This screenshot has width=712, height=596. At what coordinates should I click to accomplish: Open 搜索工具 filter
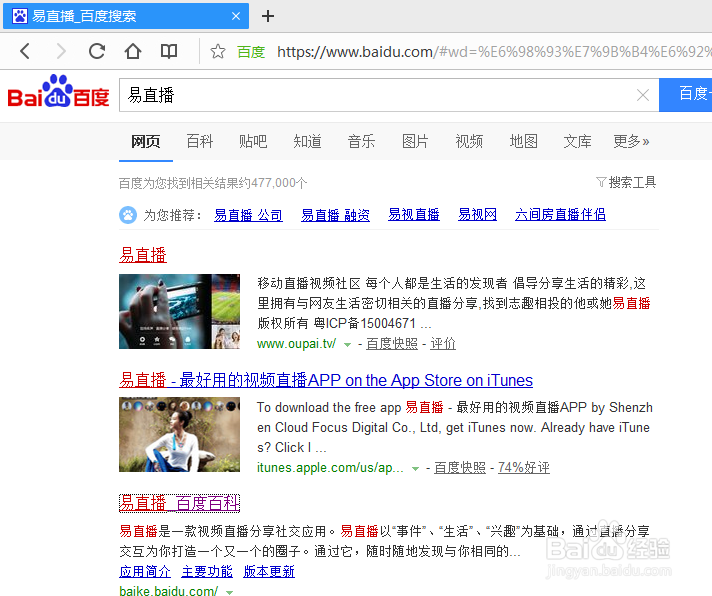[x=626, y=182]
